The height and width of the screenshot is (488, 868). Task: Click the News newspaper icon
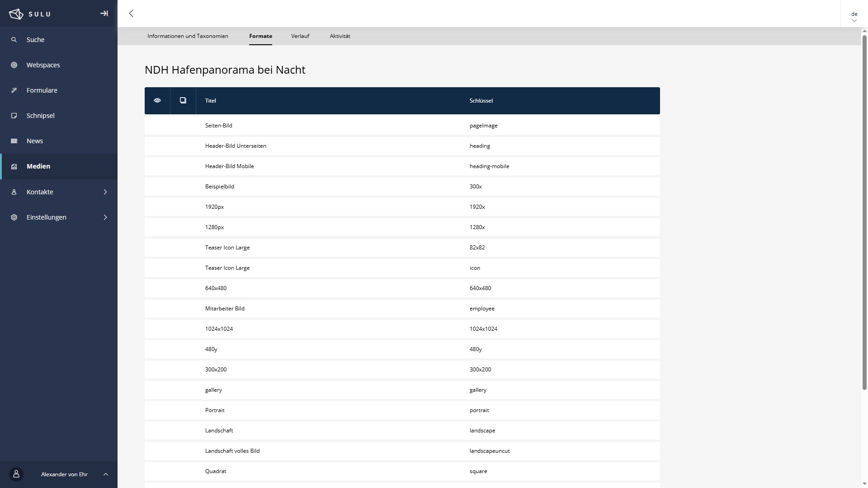tap(14, 141)
